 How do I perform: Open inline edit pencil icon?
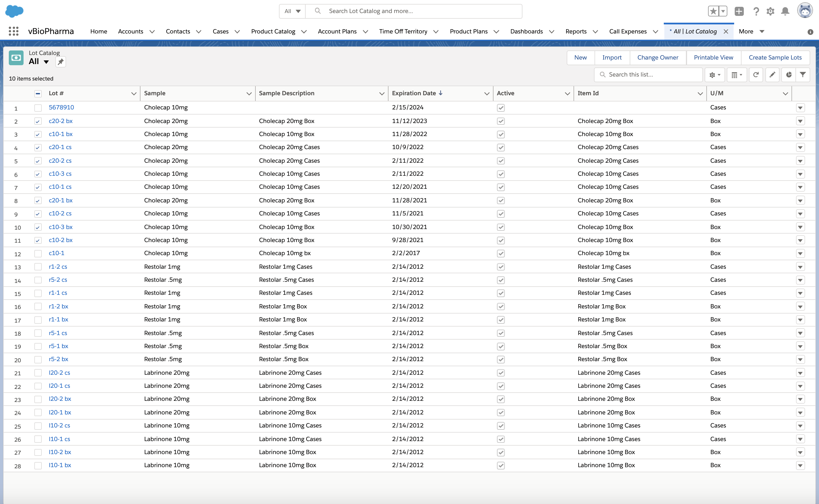[772, 75]
